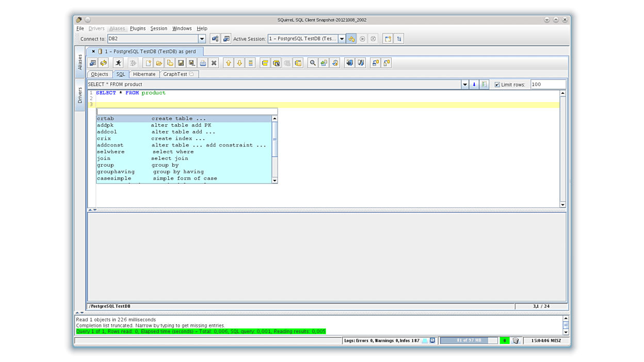
Task: Open the Active Session dropdown
Action: [342, 38]
